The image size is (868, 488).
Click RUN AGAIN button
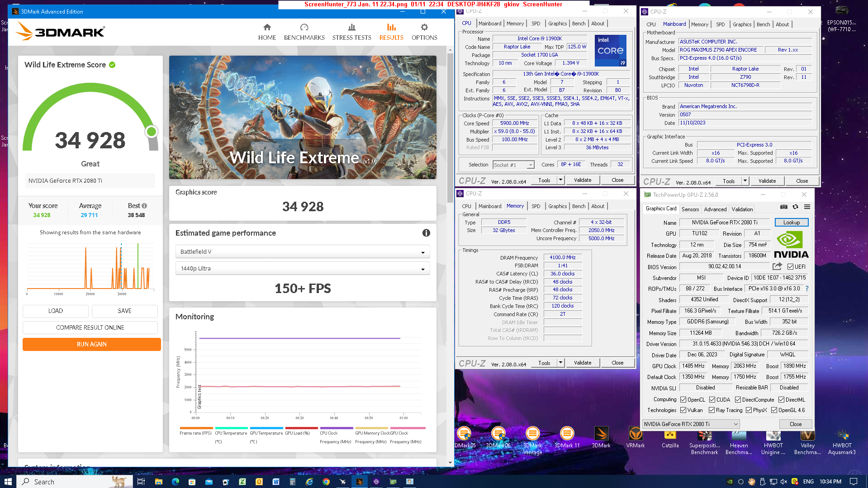coord(92,344)
